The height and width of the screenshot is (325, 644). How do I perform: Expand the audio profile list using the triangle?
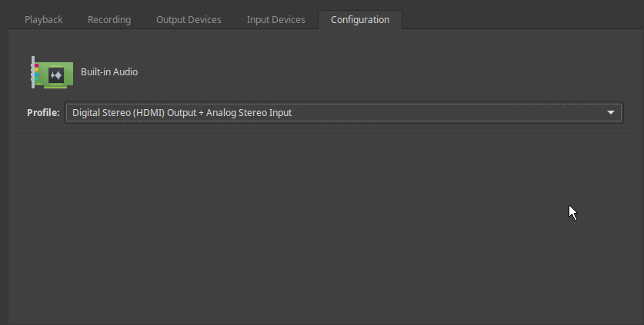tap(610, 112)
